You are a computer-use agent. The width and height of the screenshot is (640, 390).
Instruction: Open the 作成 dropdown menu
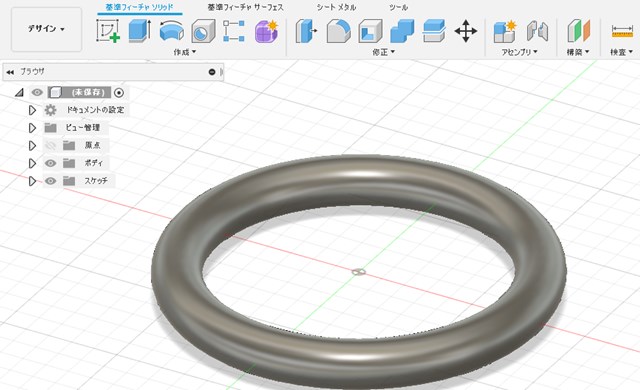point(184,52)
